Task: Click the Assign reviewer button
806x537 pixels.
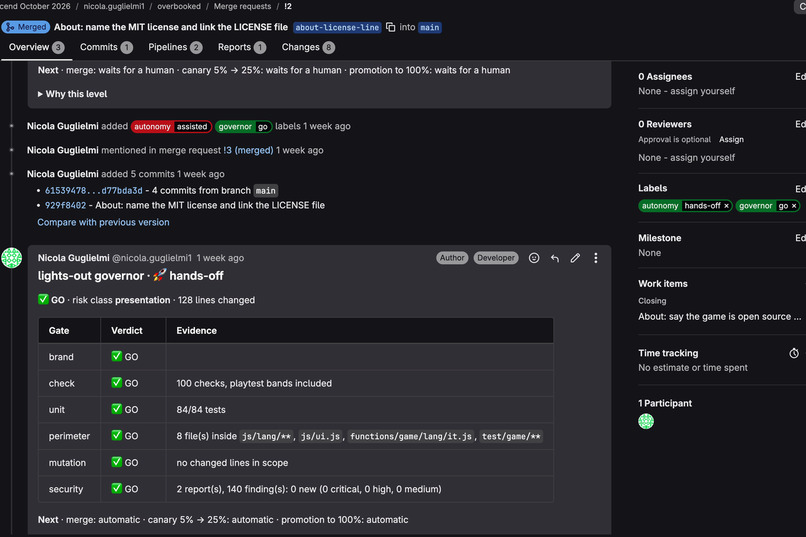Action: click(731, 140)
